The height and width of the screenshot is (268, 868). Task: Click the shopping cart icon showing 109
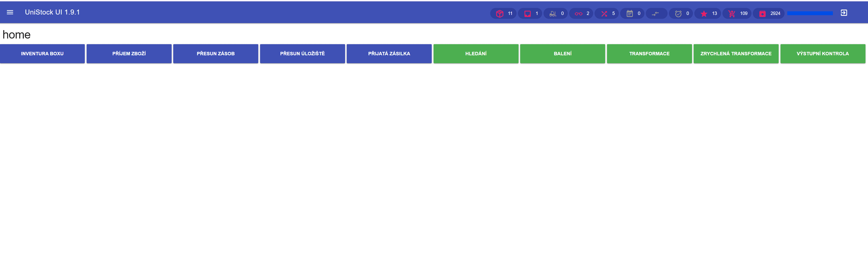tap(731, 13)
